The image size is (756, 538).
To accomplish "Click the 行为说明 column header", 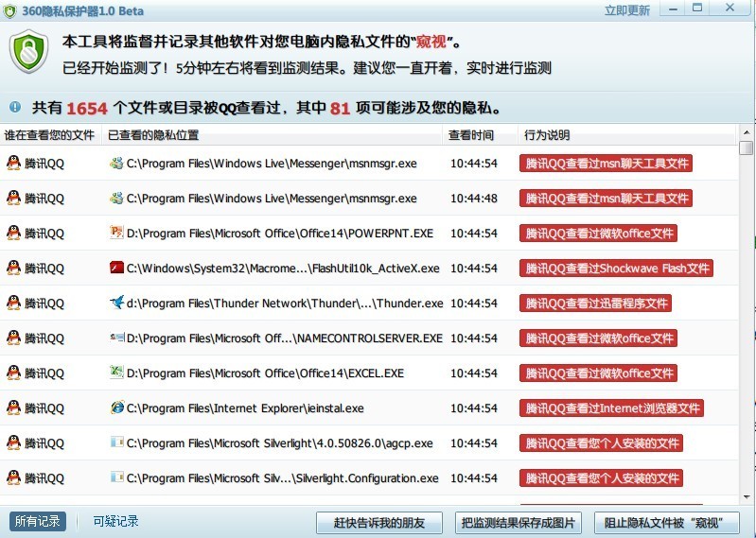I will 626,135.
